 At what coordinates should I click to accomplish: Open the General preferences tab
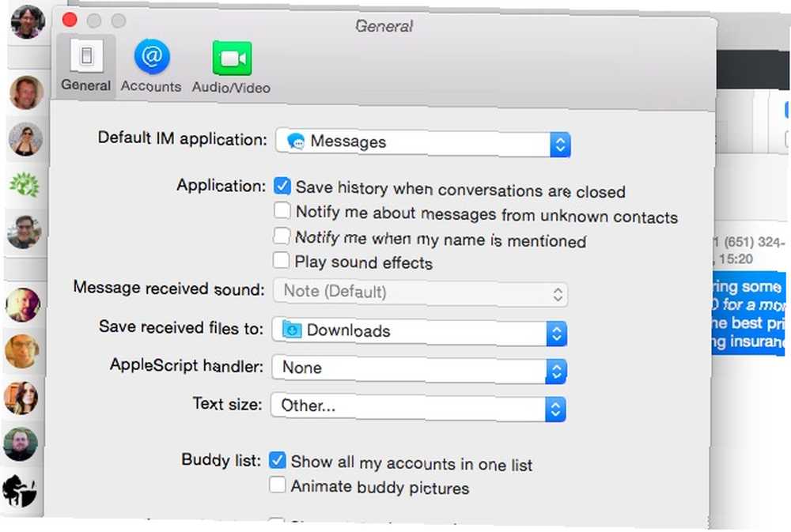pos(86,66)
